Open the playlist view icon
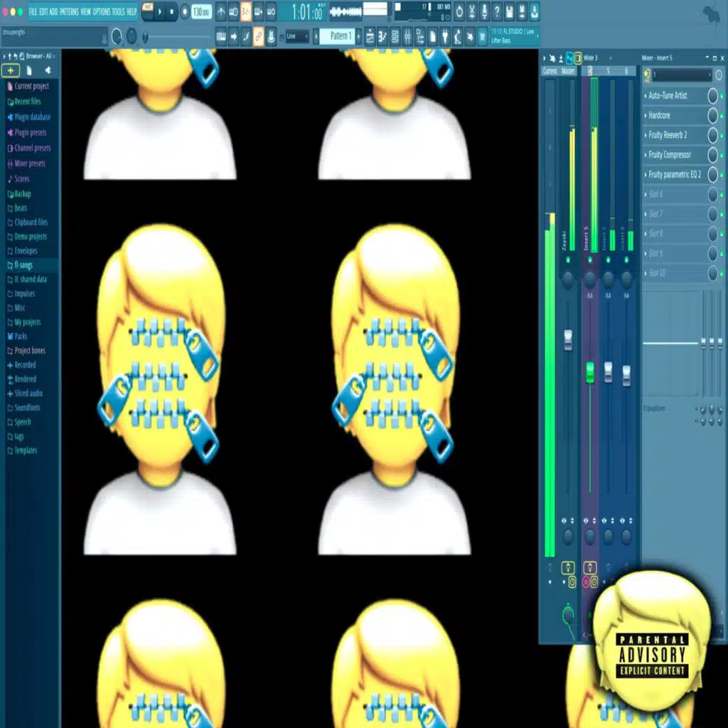Screen dimensions: 728x728 click(370, 37)
